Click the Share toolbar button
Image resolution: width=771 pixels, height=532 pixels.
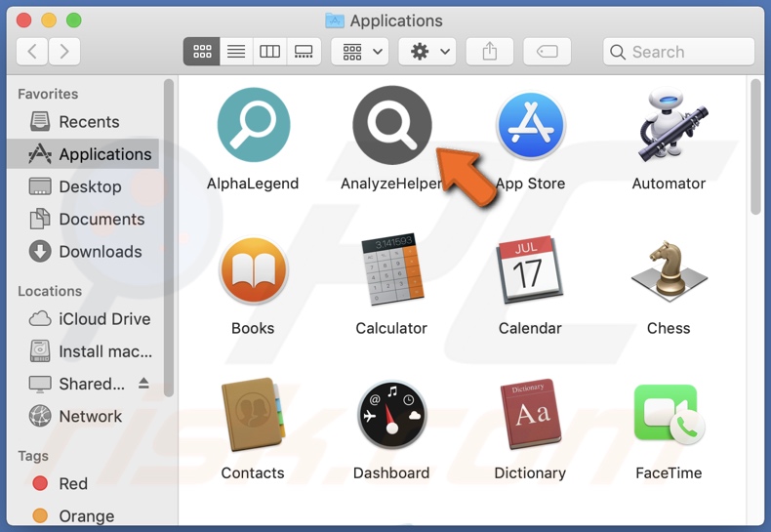coord(489,51)
